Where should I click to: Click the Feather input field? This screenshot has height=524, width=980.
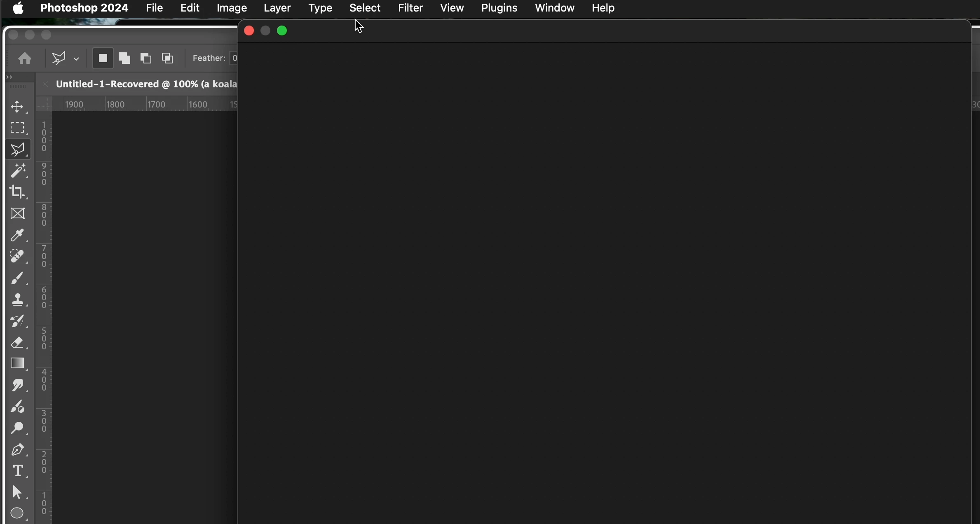point(234,58)
